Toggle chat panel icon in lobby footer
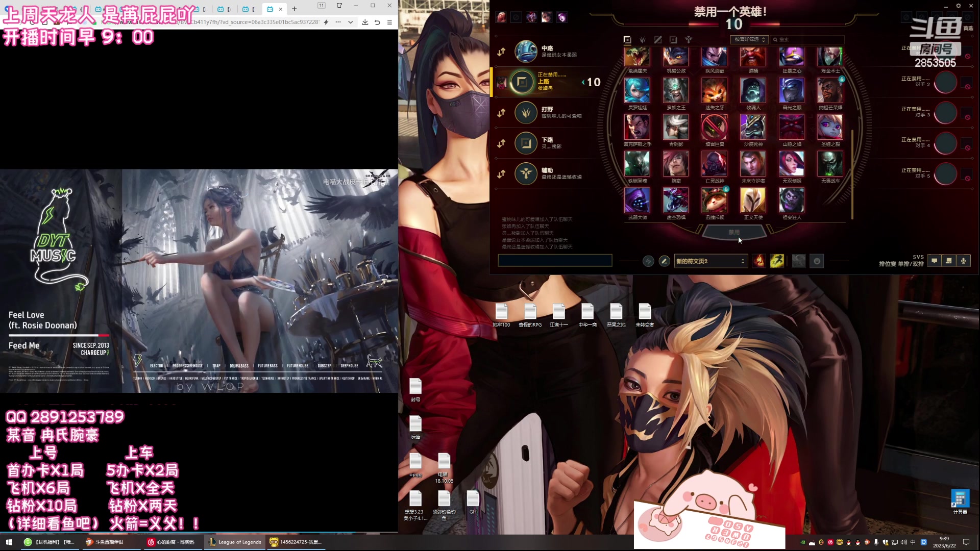 935,261
